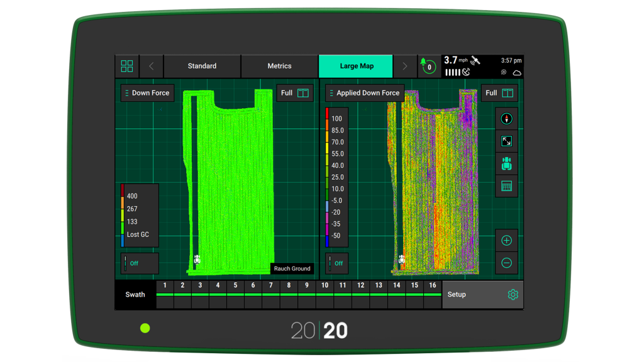Viewport: 644px width, 362px height.
Task: Select tractor marker on left Down Force map
Action: tap(197, 259)
